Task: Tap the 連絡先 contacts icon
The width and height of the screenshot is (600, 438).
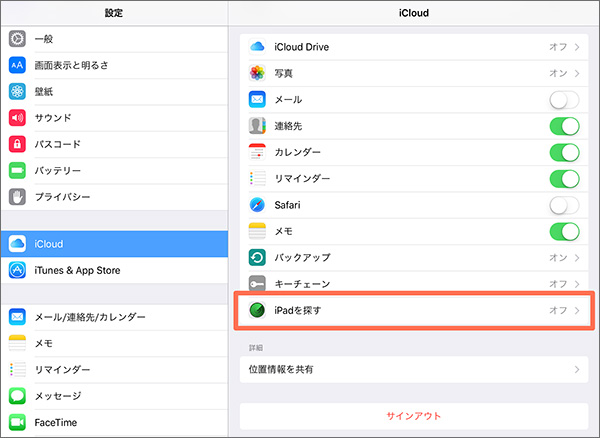Action: tap(257, 126)
